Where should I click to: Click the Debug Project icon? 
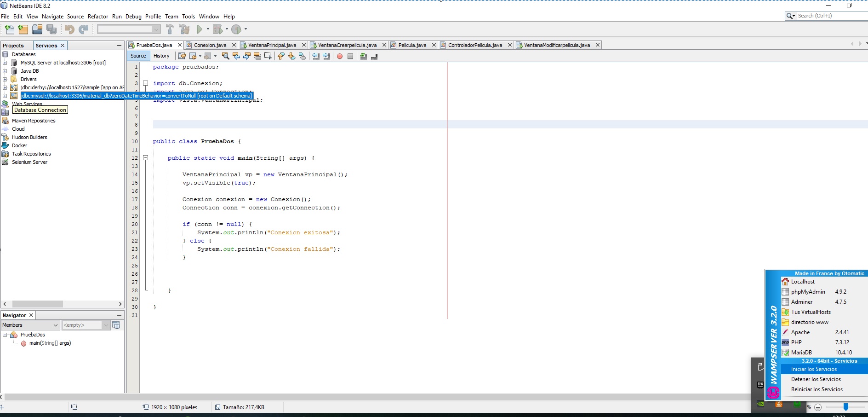[x=217, y=29]
